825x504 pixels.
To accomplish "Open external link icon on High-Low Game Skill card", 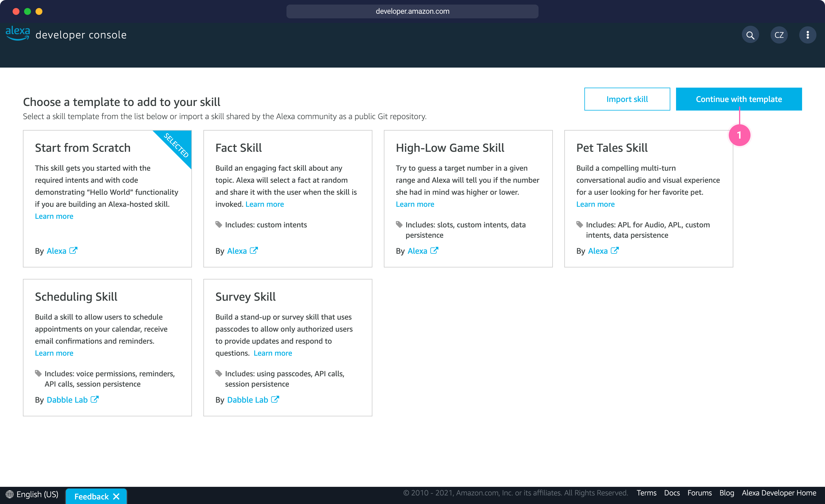I will click(x=434, y=250).
